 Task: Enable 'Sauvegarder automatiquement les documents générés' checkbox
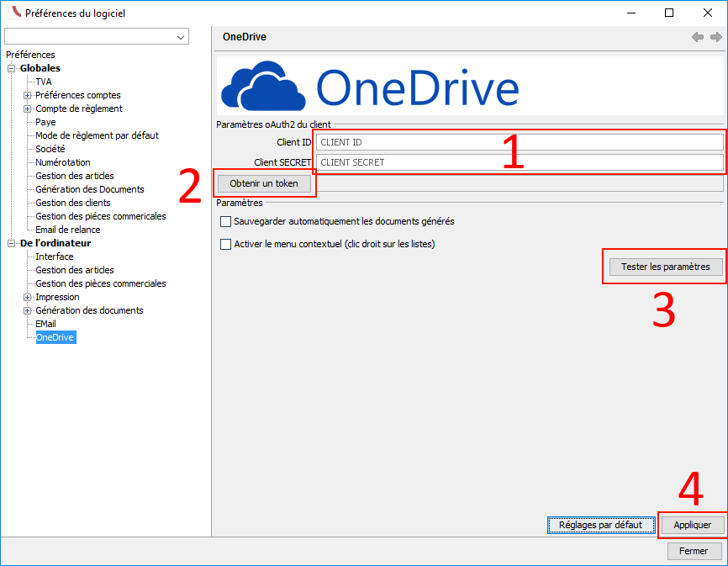[x=225, y=221]
